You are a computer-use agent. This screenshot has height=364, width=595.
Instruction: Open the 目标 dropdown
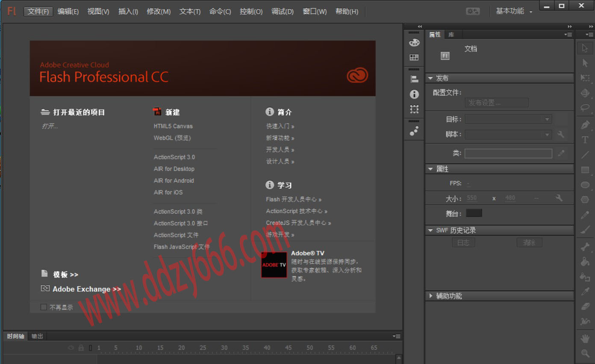click(x=508, y=119)
